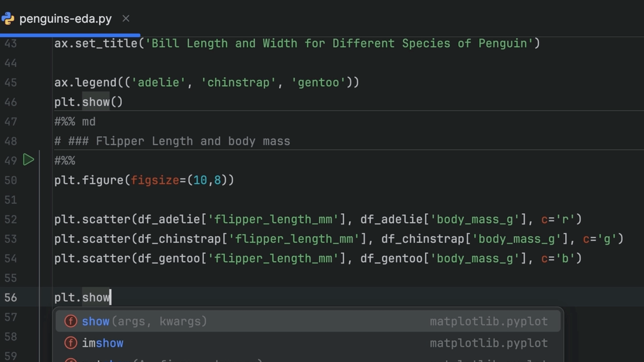Screen dimensions: 644x362
Task: Select the imshow completion entry
Action: point(103,343)
